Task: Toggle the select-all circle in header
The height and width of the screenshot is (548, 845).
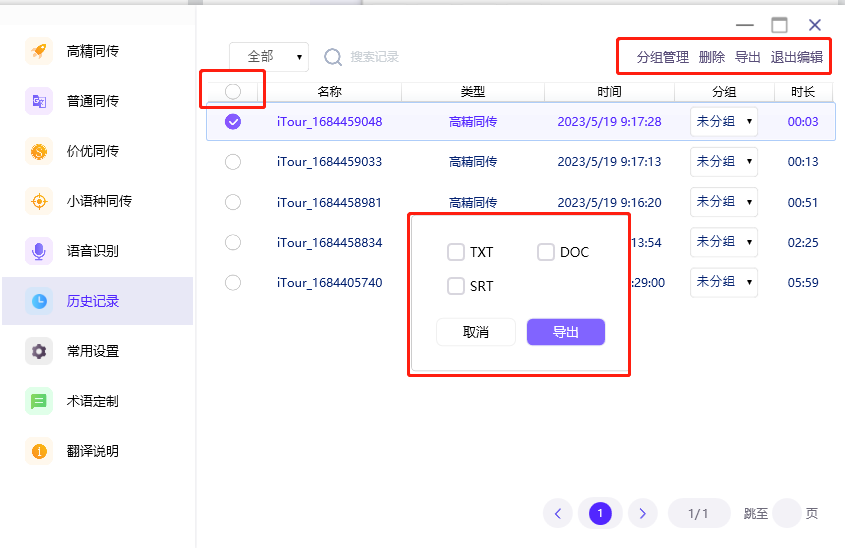Action: pyautogui.click(x=233, y=91)
